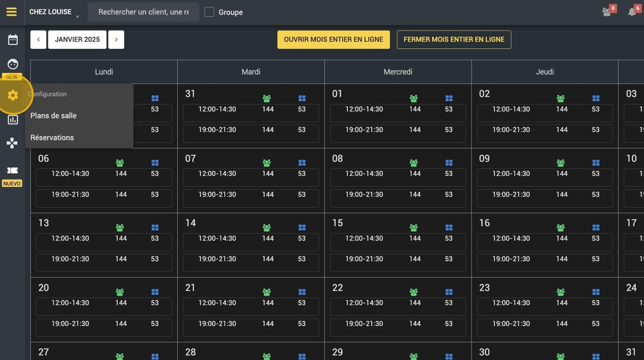Click FERMER MOIS ENTIER EN LIGNE button
The height and width of the screenshot is (360, 644).
[454, 40]
